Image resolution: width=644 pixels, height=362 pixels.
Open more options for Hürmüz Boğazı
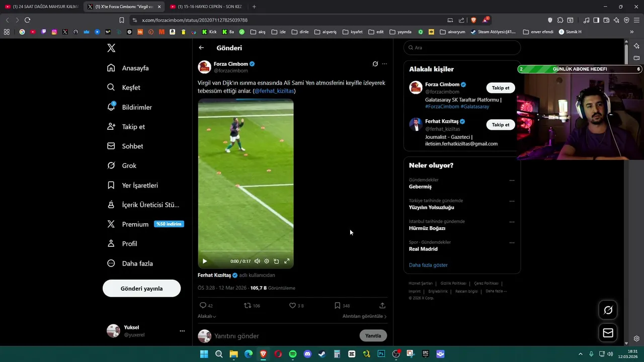click(x=512, y=222)
